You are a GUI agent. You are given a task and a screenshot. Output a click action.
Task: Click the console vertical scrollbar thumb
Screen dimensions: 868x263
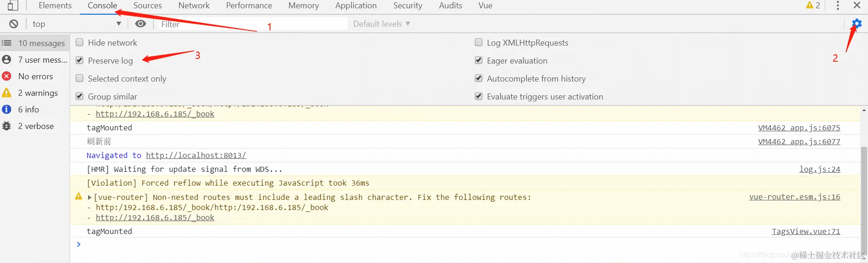864,200
